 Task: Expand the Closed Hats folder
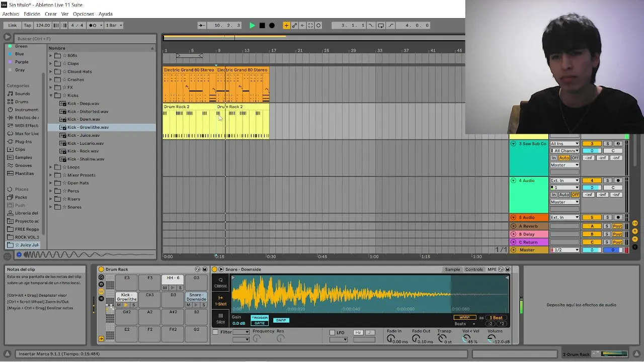point(51,71)
